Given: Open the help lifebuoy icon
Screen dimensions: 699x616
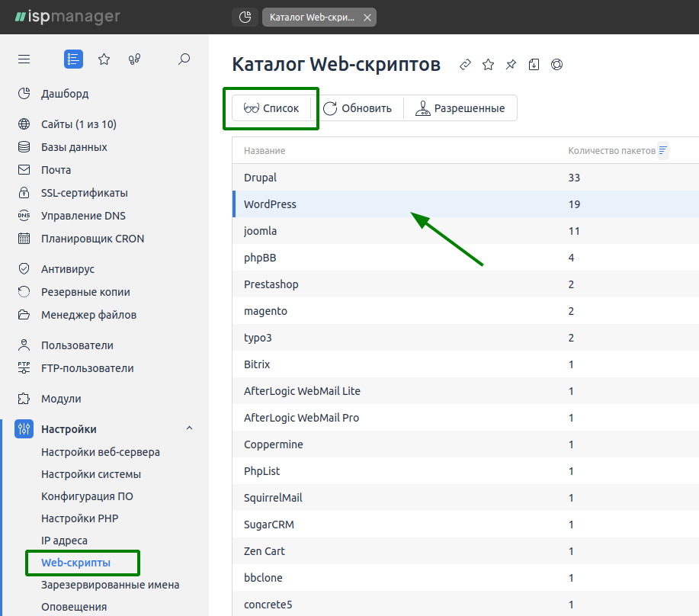Looking at the screenshot, I should (556, 65).
